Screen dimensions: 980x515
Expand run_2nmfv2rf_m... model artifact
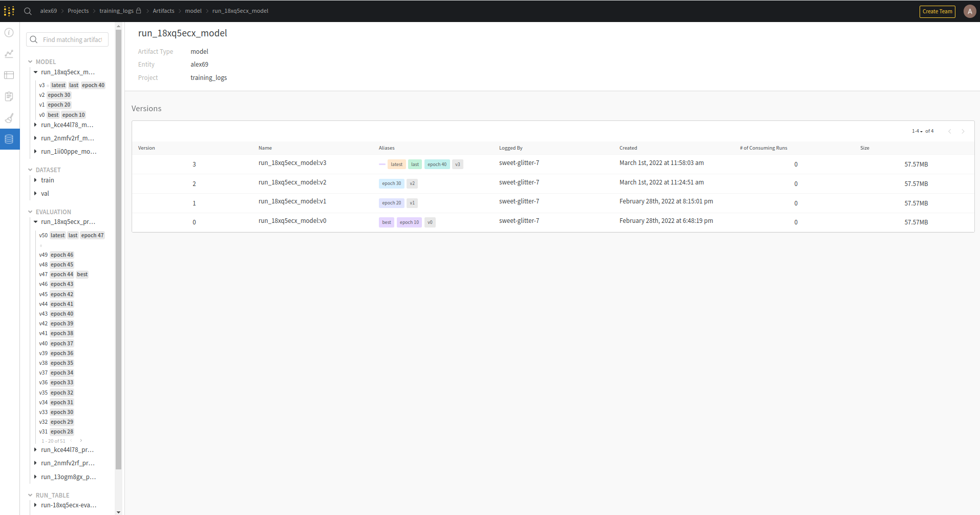pos(35,138)
